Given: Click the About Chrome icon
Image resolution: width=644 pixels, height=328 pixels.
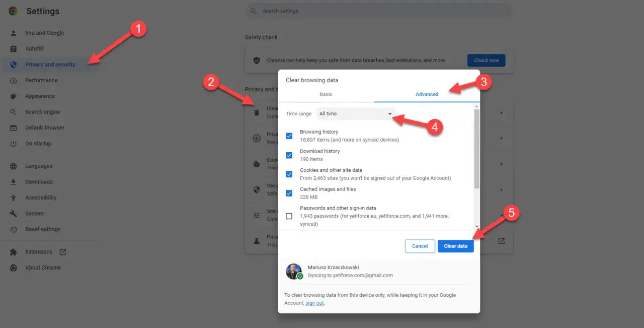Looking at the screenshot, I should (14, 268).
